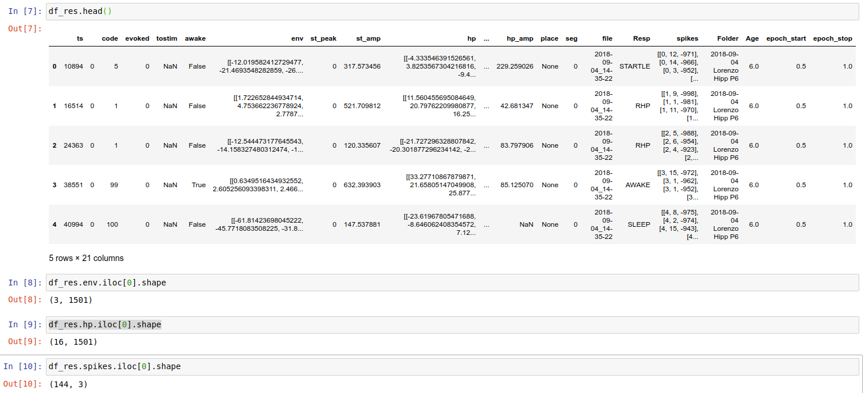Click the 'env' column header
868x393 pixels.
297,38
